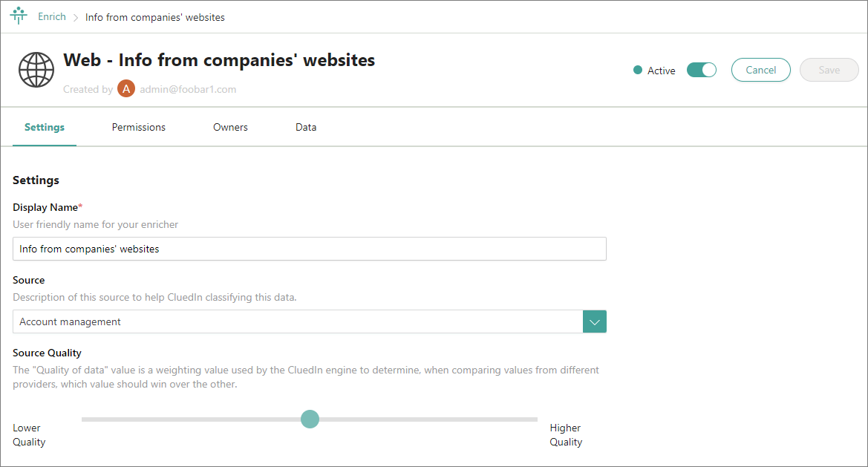This screenshot has width=868, height=467.
Task: Click the orange admin avatar icon
Action: pos(126,89)
